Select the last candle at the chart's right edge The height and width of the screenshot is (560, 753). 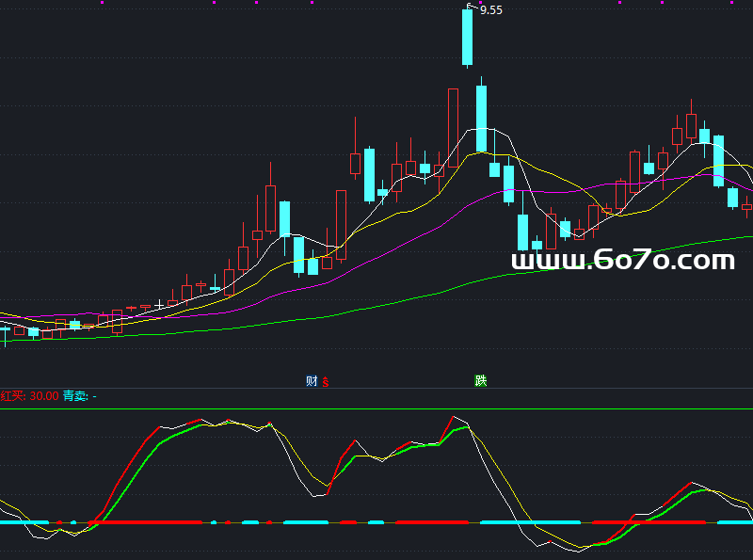[747, 206]
